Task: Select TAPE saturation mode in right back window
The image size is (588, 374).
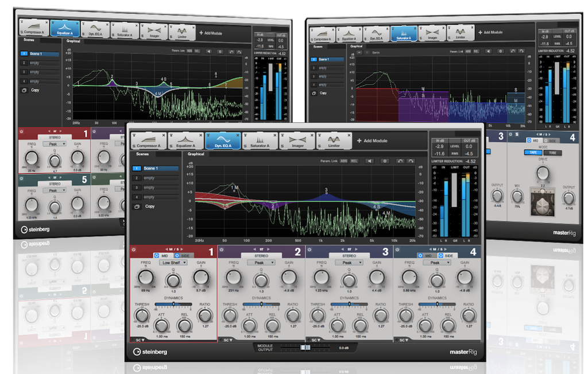Action: [533, 153]
